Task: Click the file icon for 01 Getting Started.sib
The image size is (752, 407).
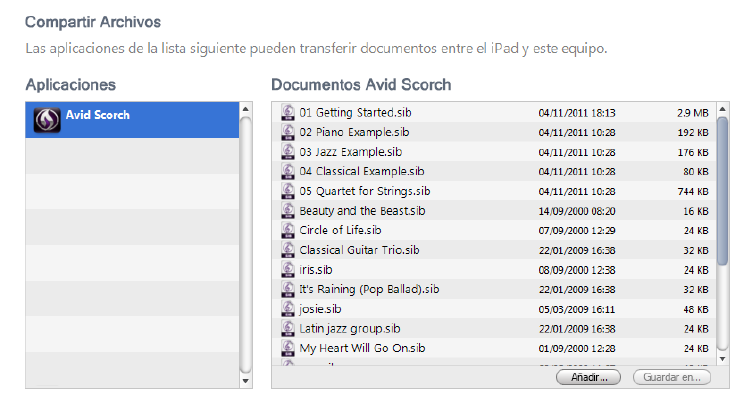Action: tap(288, 113)
